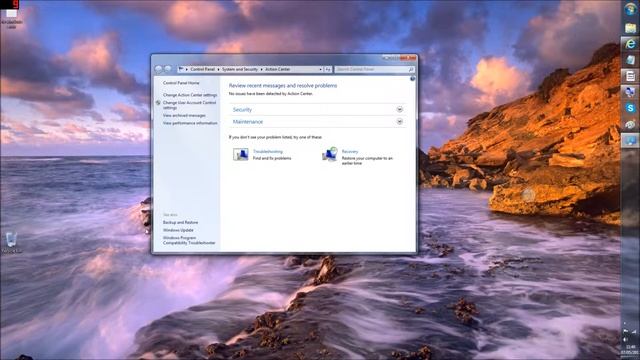Expand the Security section chevron
Image resolution: width=640 pixels, height=360 pixels.
[400, 109]
